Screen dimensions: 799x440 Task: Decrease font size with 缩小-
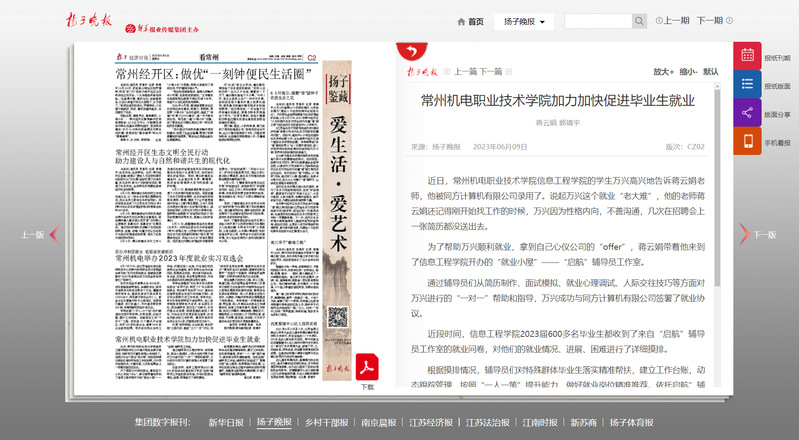tap(688, 72)
